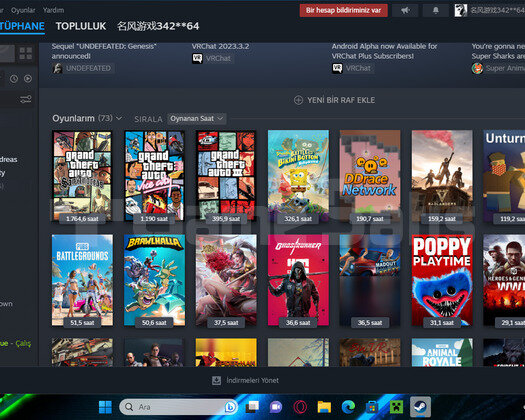
Task: Select the Badlanders cover with 159,2 saat
Action: tap(442, 176)
